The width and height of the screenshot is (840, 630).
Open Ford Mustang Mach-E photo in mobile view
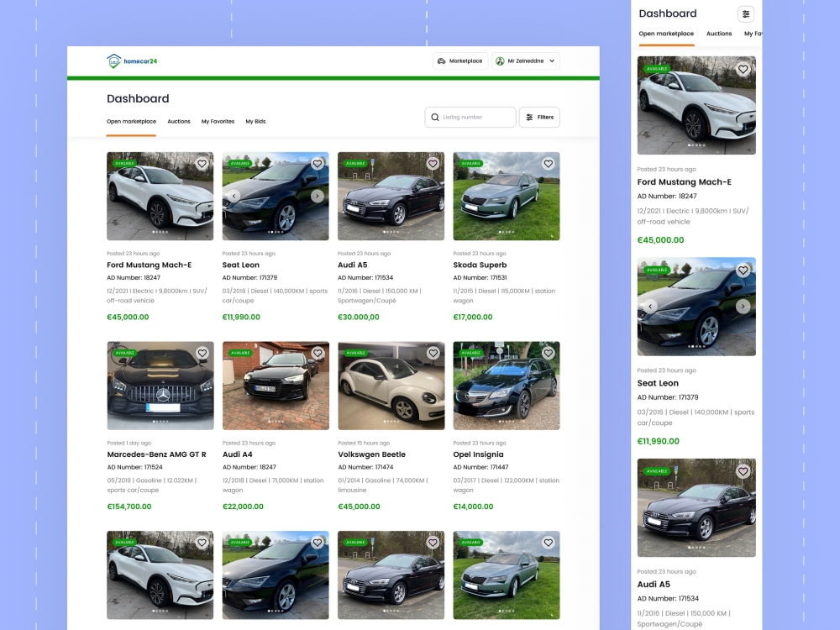(696, 106)
